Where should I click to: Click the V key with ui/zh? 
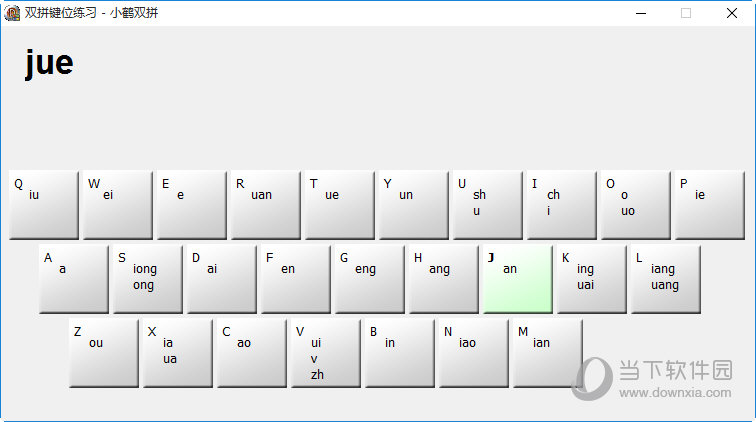(x=325, y=353)
